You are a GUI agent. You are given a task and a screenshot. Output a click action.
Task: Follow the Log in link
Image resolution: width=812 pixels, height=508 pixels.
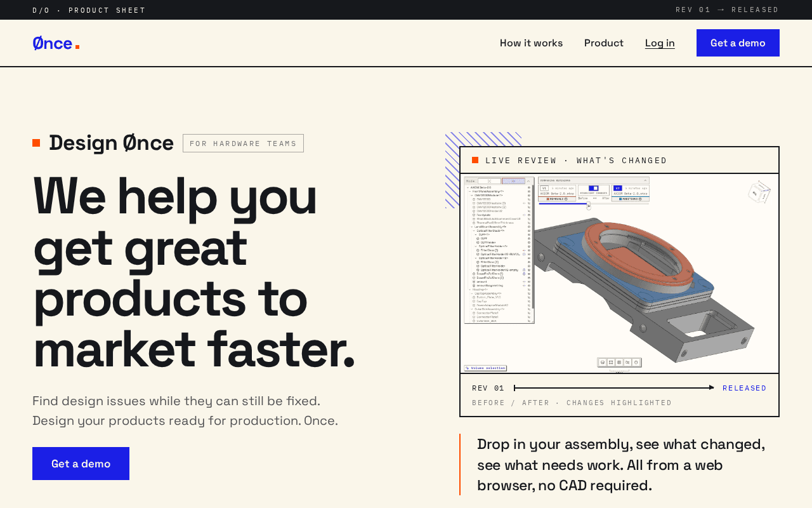pos(660,43)
